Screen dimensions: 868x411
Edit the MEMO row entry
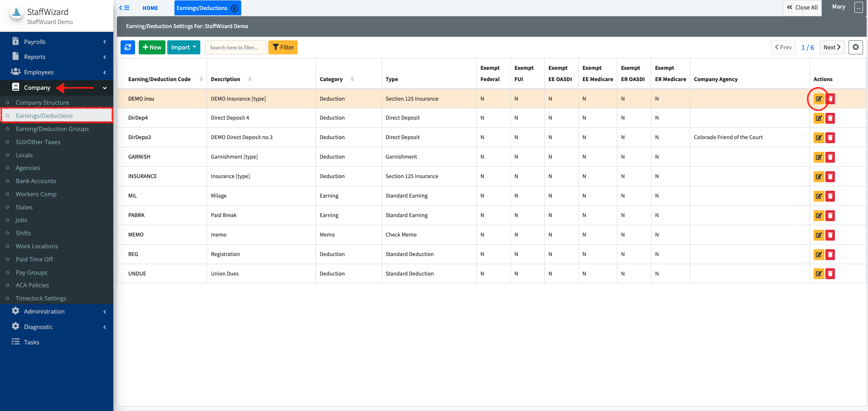click(x=819, y=235)
